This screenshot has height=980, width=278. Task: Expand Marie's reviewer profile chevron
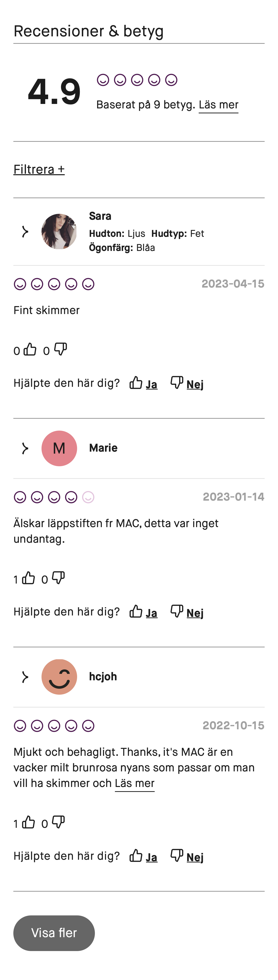tap(24, 448)
